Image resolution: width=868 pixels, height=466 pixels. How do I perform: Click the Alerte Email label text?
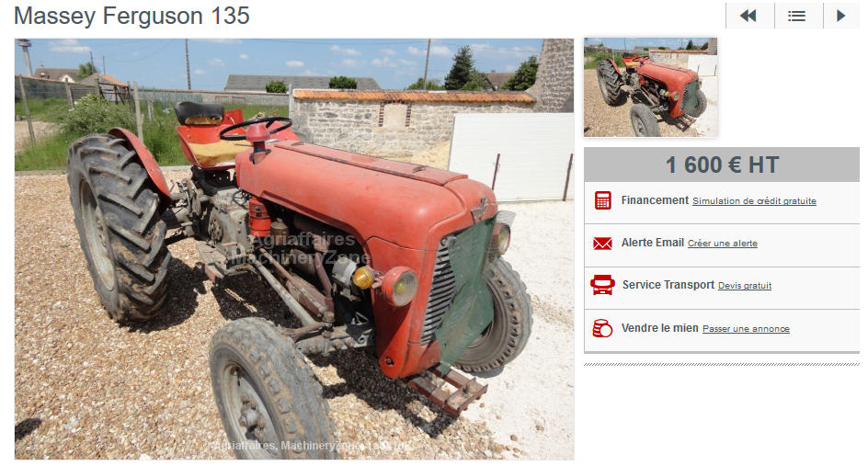point(653,243)
